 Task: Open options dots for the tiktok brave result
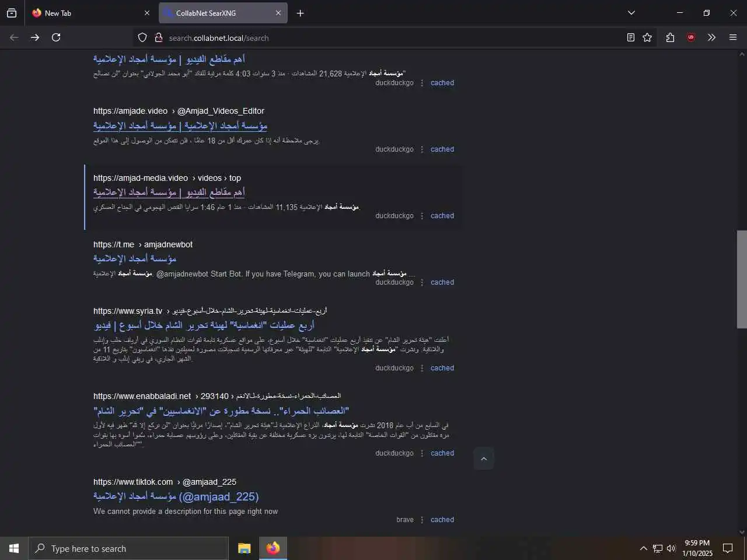coord(422,520)
